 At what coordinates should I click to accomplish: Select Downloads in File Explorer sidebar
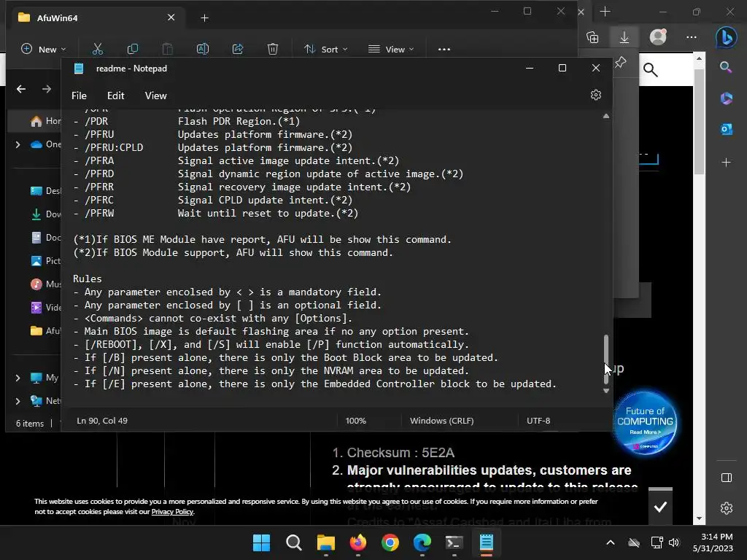point(46,214)
